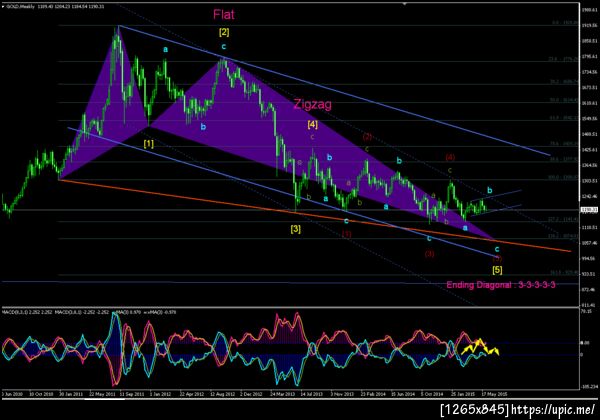
Task: Click the "22 May 2011" date on the time axis
Action: click(102, 394)
